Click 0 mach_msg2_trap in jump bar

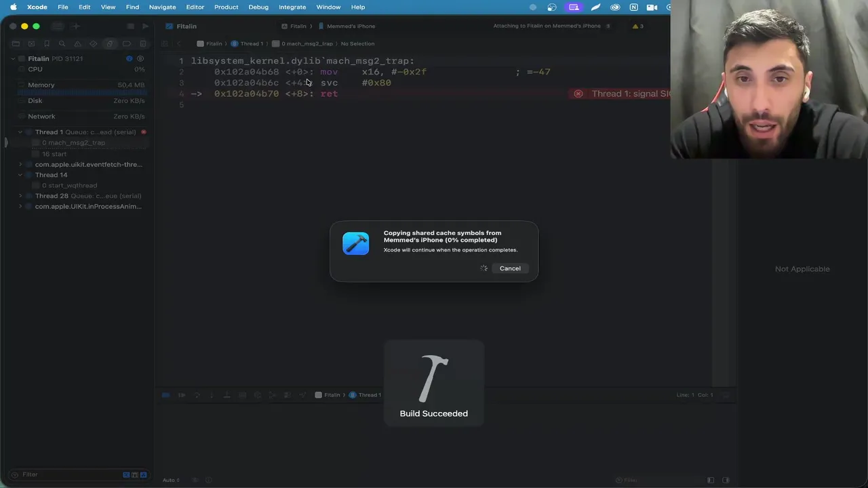click(302, 43)
